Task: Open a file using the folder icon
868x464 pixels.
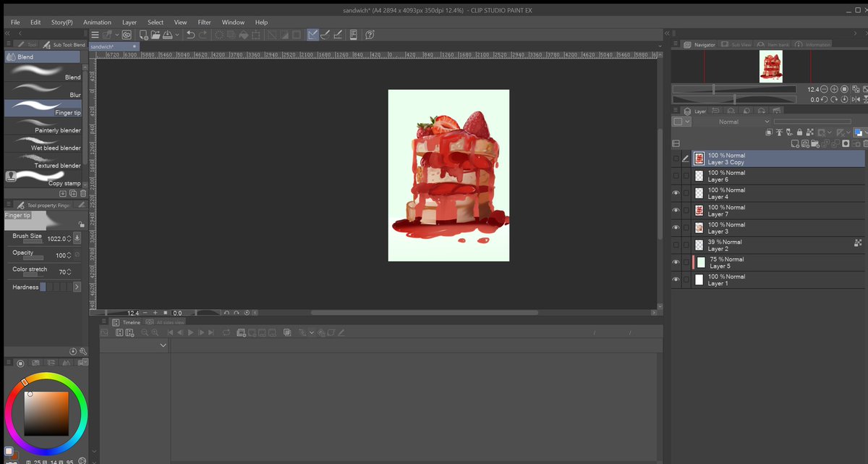Action: pos(156,34)
